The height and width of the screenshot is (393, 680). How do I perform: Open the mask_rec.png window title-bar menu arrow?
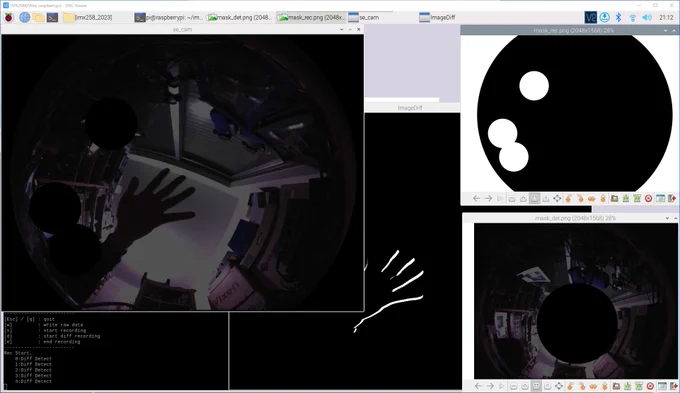[666, 30]
